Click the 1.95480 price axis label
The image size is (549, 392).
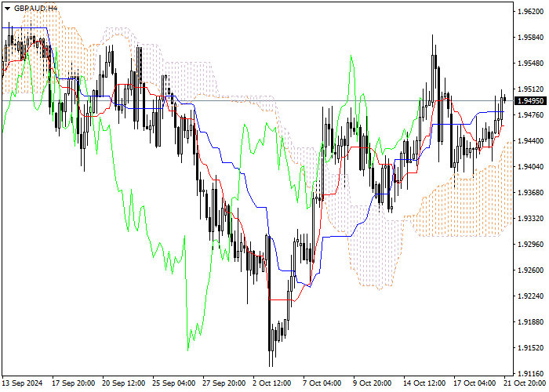click(531, 64)
